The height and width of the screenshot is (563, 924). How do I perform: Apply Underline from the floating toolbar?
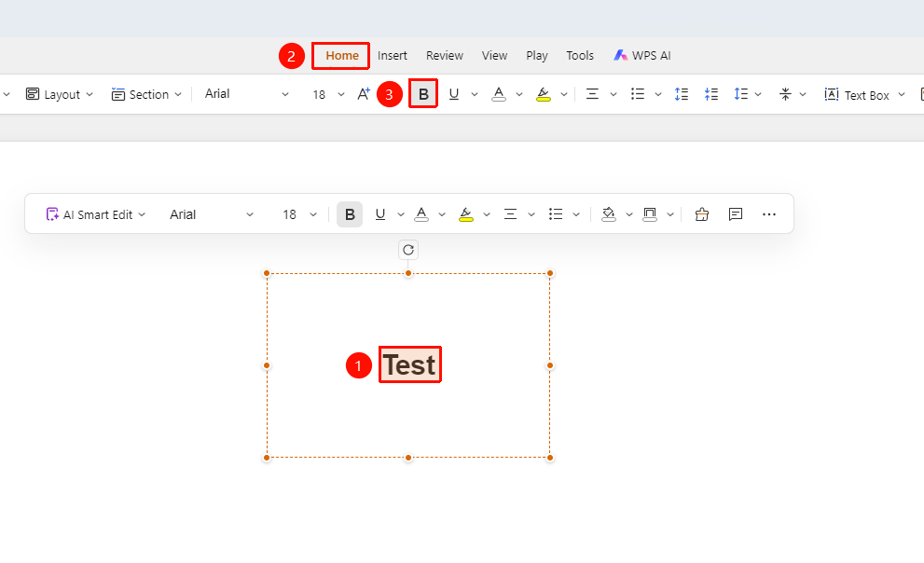click(380, 214)
